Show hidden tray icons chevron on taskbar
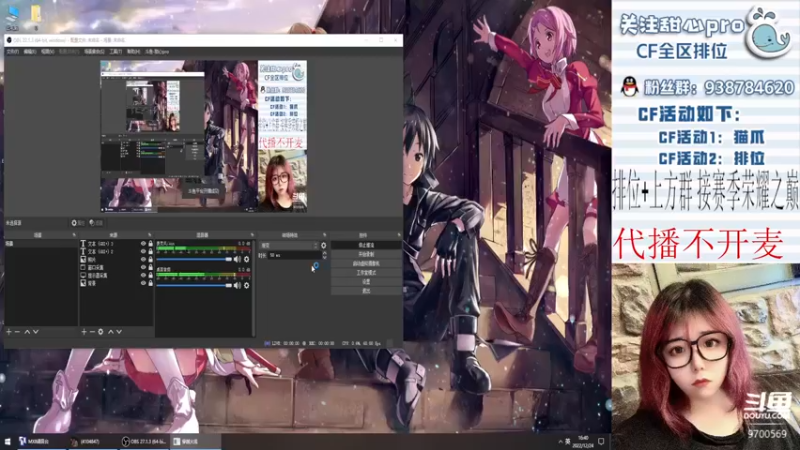The image size is (800, 450). pyautogui.click(x=560, y=442)
